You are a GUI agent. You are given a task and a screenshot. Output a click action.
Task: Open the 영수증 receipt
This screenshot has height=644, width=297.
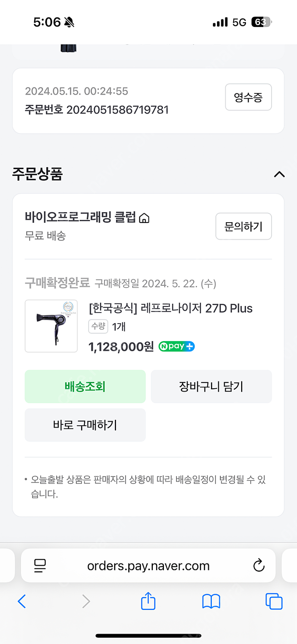click(x=248, y=97)
